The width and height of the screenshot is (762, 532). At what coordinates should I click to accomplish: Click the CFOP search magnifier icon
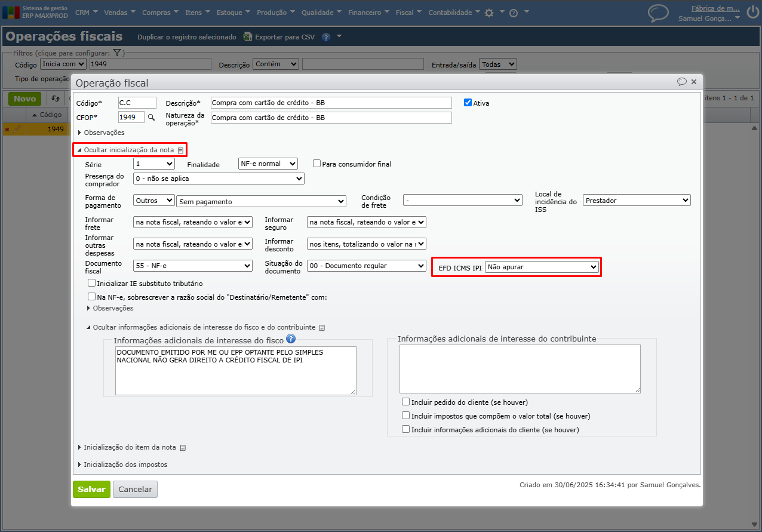pos(151,118)
